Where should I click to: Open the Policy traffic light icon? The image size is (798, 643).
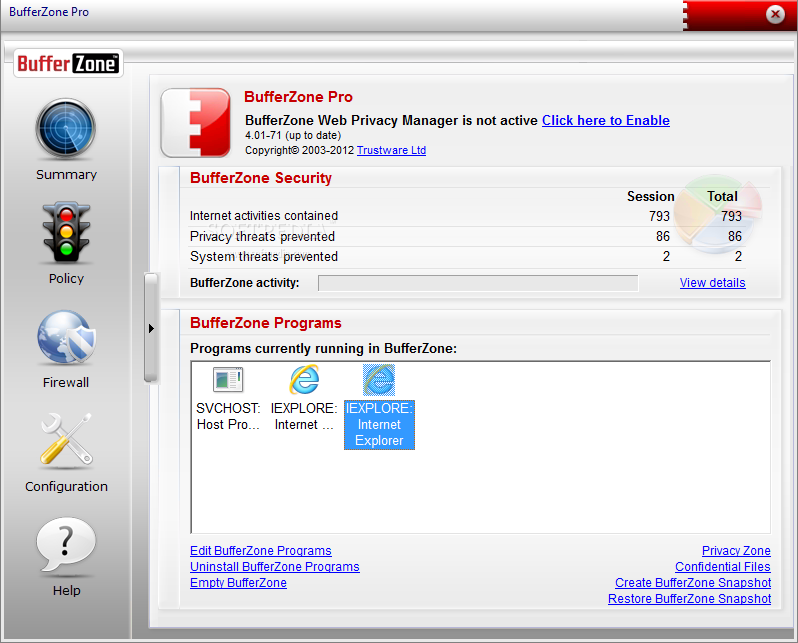66,234
